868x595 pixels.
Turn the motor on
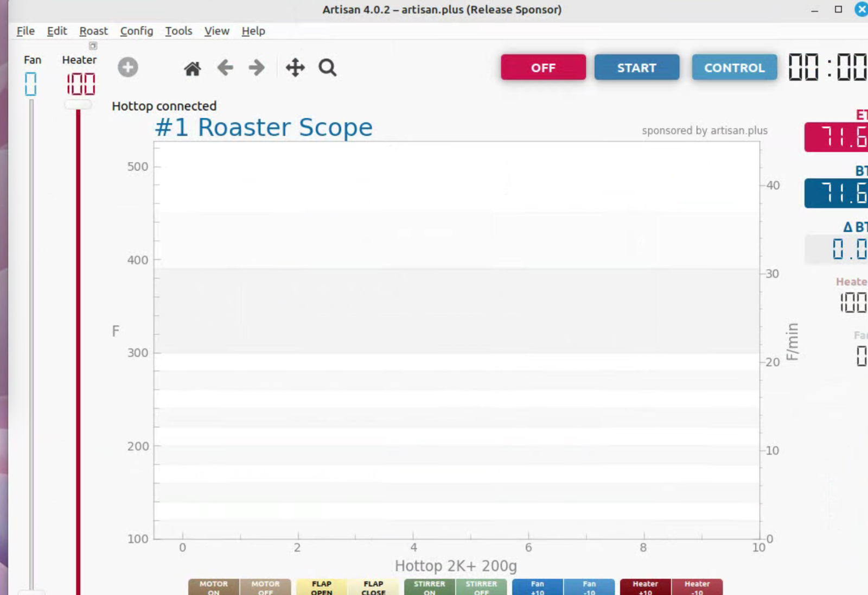tap(214, 587)
